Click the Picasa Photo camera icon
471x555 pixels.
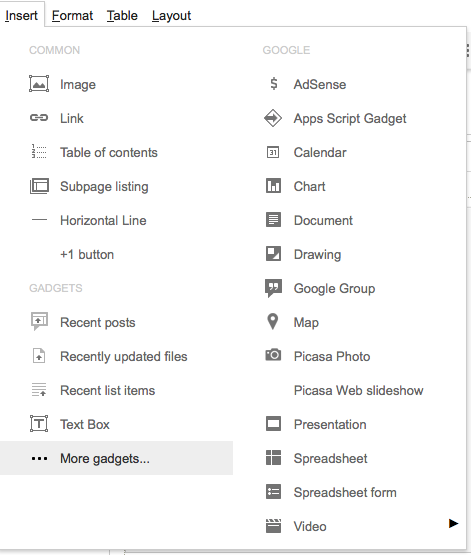pyautogui.click(x=273, y=354)
